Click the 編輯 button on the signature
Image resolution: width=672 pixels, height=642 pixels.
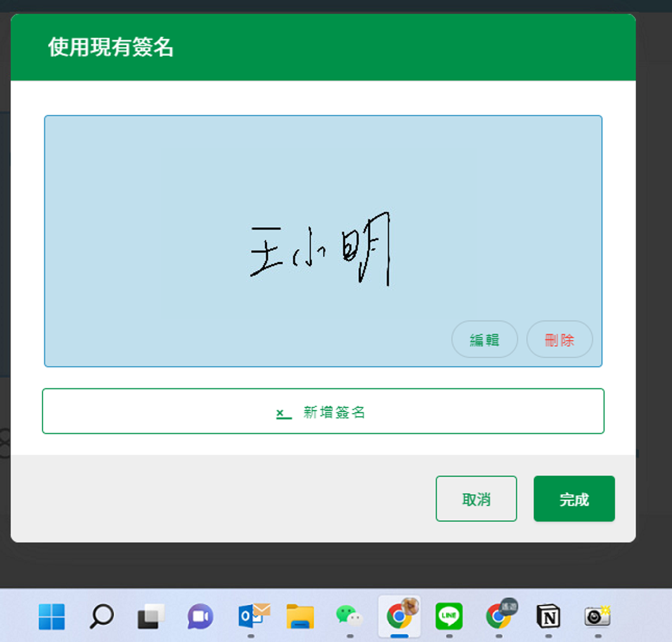tap(484, 339)
